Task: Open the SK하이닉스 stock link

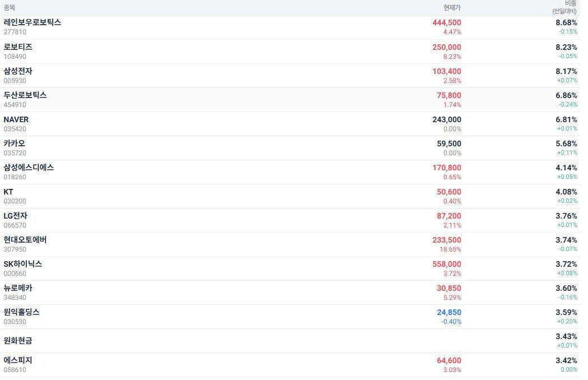Action: (22, 264)
